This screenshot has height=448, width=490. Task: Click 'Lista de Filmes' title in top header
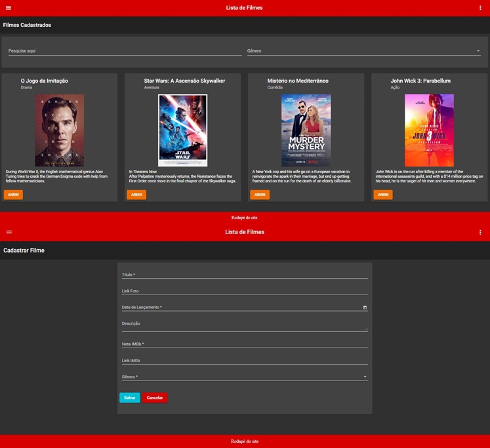[245, 8]
